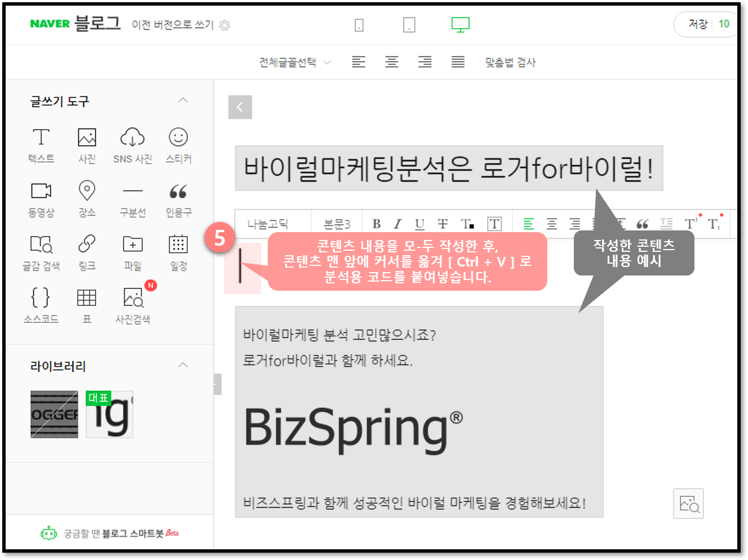Open the SNS 사진 cloud import tool
The image size is (748, 560).
click(x=132, y=145)
